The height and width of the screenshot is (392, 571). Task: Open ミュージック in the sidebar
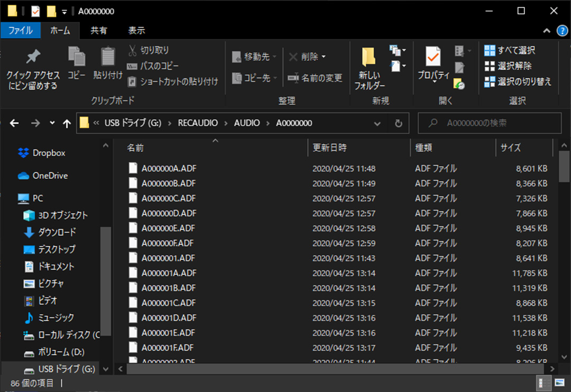pos(49,318)
